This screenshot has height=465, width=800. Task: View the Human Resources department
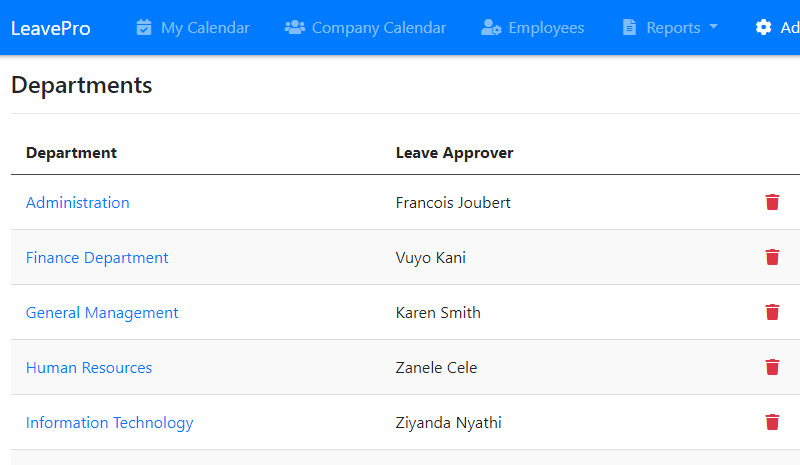[89, 367]
